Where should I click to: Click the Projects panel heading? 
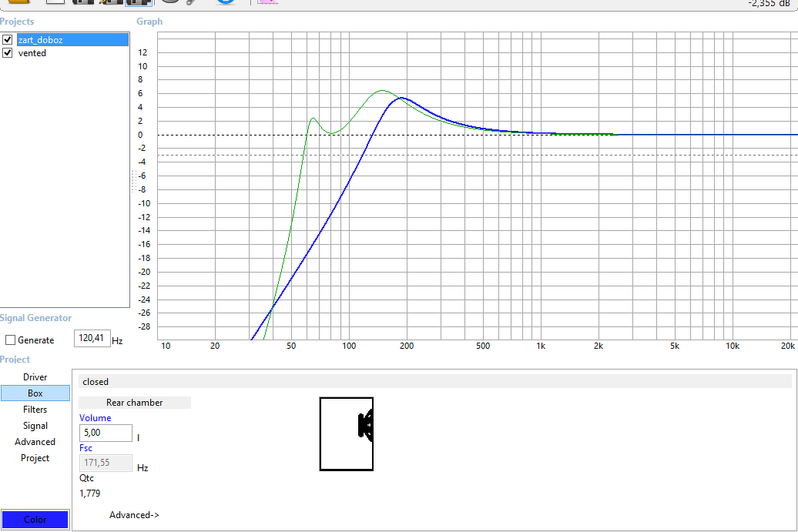pos(17,22)
